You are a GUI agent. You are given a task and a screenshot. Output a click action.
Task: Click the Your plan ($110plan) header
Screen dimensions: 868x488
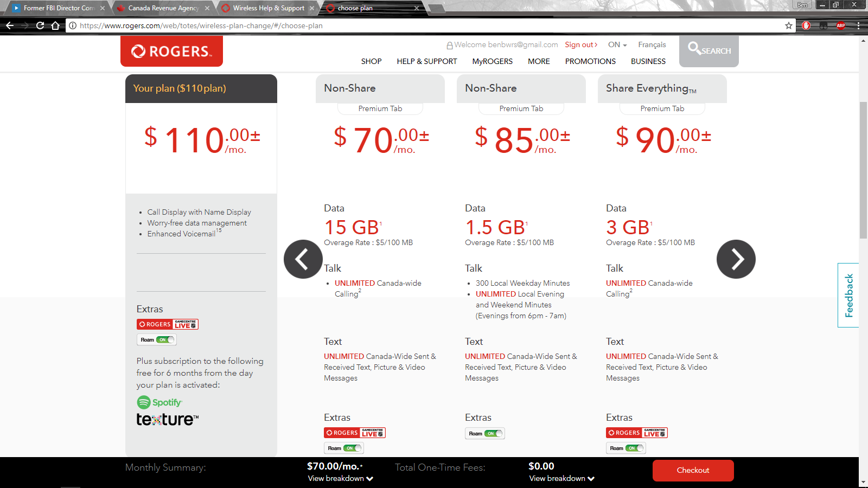point(201,88)
